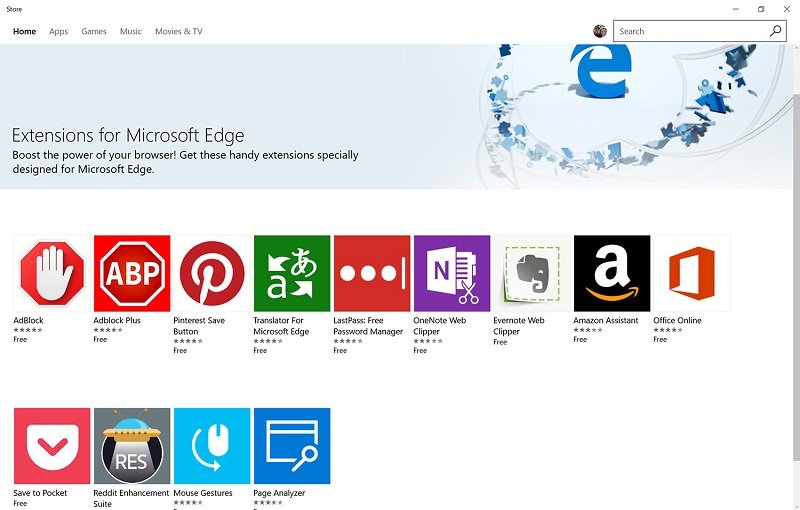Open the LastPass password manager icon

[x=372, y=273]
